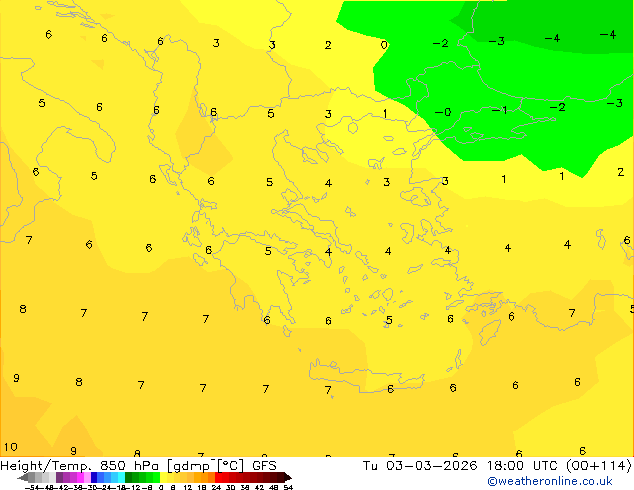Select the "(00+114)" forecast offset text
This screenshot has width=634, height=490.
tap(600, 466)
